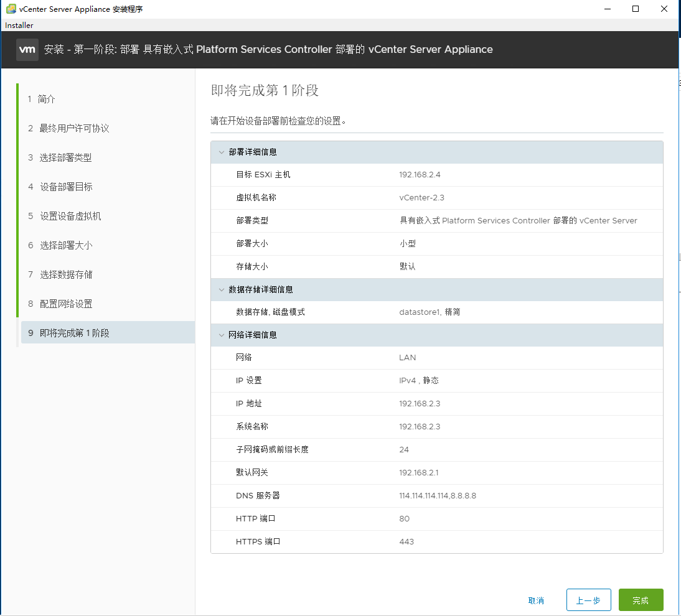681x616 pixels.
Task: Click the virtual machine name vCenter-2.3
Action: pos(421,198)
